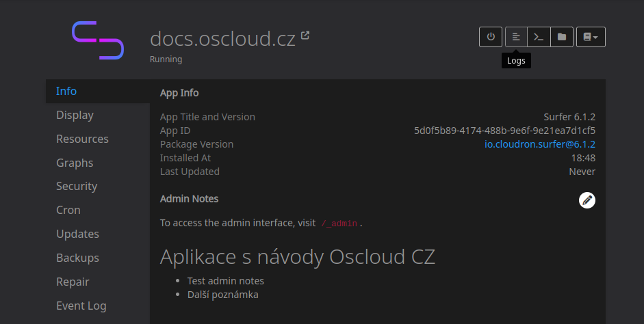This screenshot has height=324, width=644.
Task: Open the Repair section
Action: [x=73, y=282]
